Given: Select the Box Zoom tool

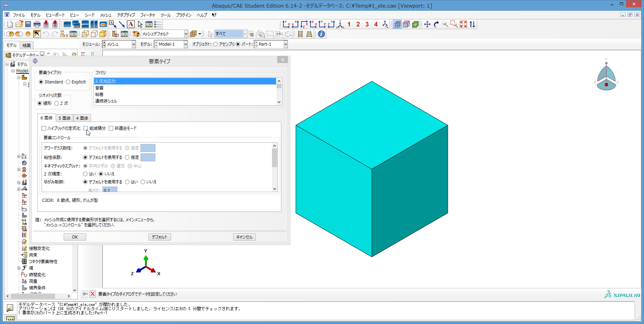Looking at the screenshot, I should tap(454, 24).
